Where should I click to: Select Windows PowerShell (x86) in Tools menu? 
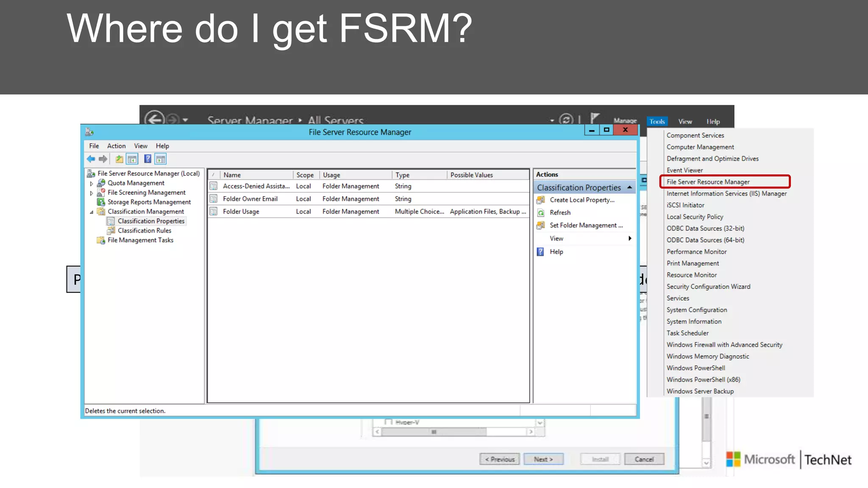(x=703, y=380)
